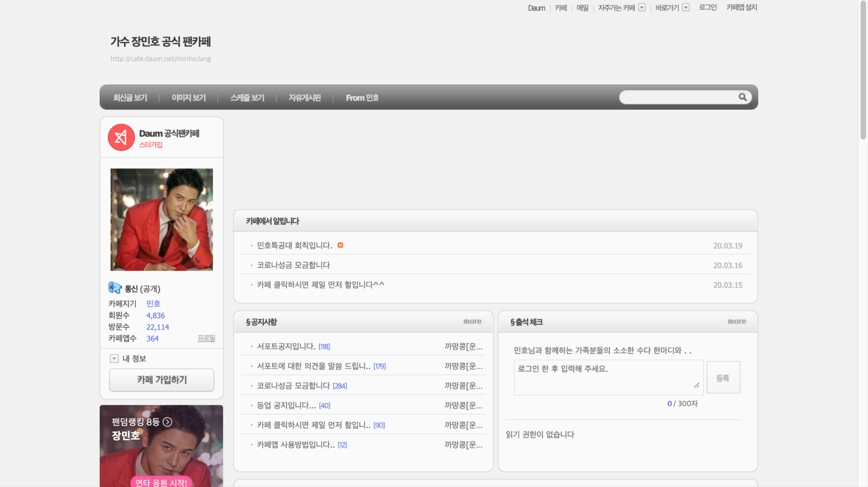Viewport: 868px width, 487px height.
Task: Open the From 민호 menu item
Action: click(x=362, y=98)
